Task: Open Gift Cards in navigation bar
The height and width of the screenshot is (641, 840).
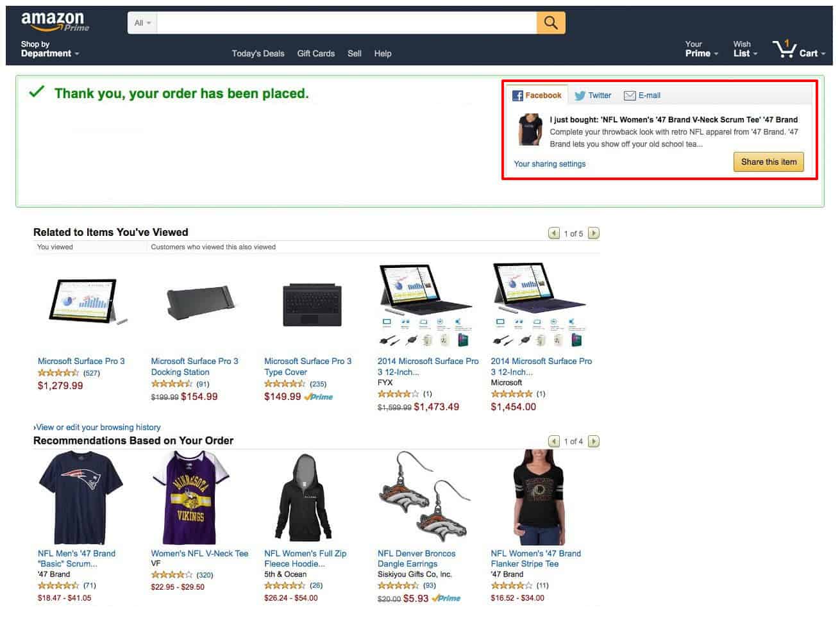Action: [x=315, y=53]
